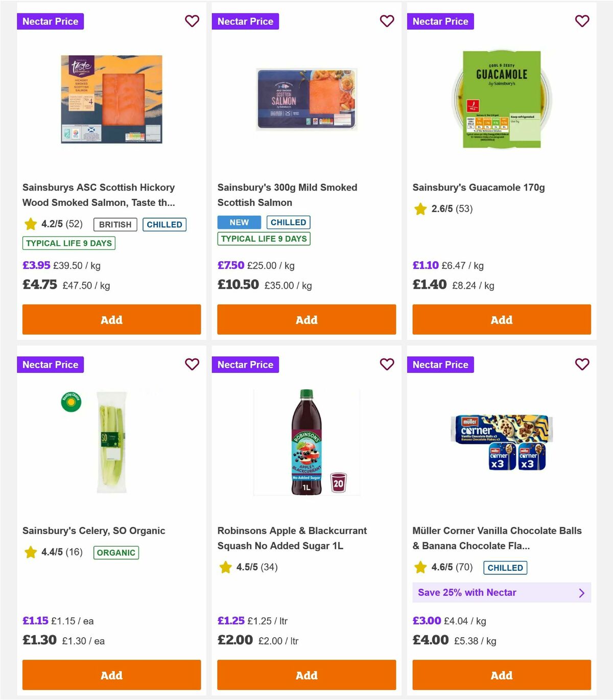Toggle favourite on the Hickory Smoked Salmon
The width and height of the screenshot is (613, 700).
point(192,21)
